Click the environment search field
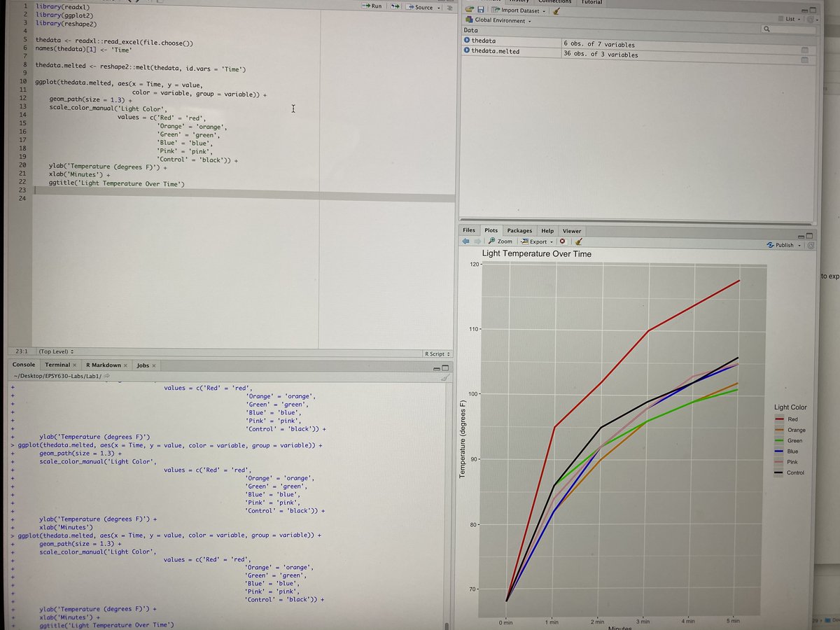Viewport: 840px width, 630px height. [787, 29]
